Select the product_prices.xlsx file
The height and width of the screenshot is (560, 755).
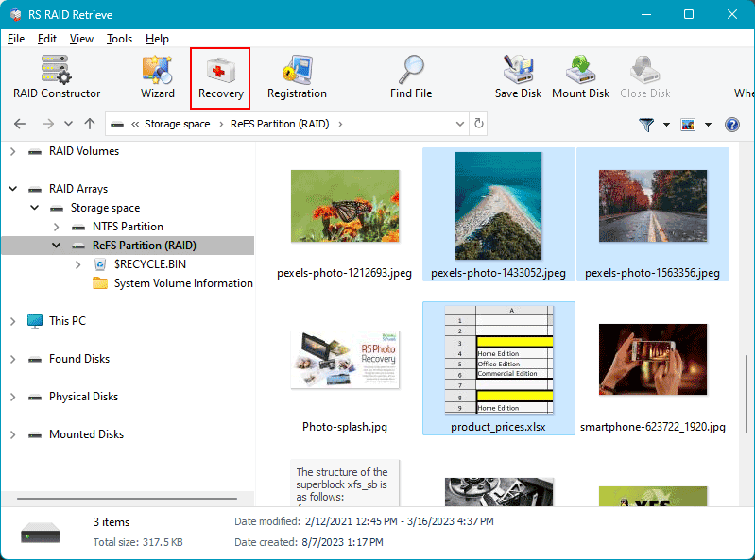[498, 368]
